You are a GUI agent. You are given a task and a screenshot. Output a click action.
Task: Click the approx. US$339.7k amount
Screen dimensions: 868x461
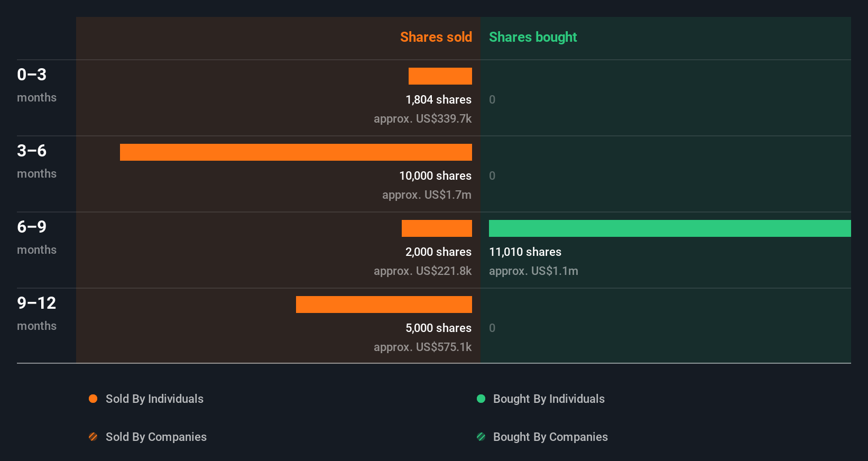click(x=422, y=118)
